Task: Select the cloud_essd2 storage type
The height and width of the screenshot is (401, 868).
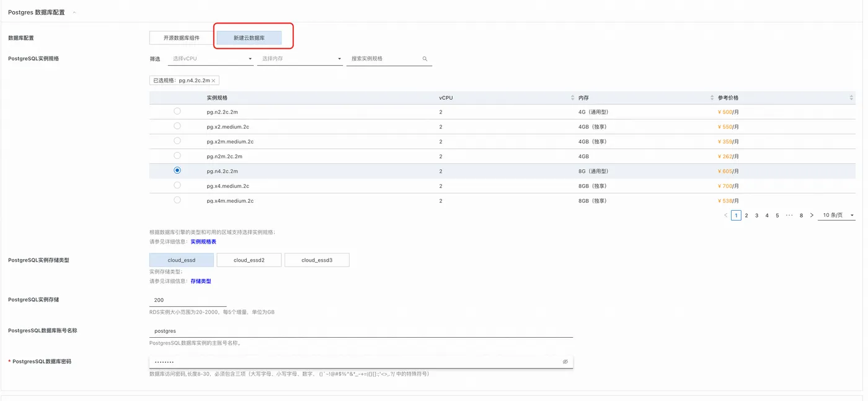Action: point(249,260)
